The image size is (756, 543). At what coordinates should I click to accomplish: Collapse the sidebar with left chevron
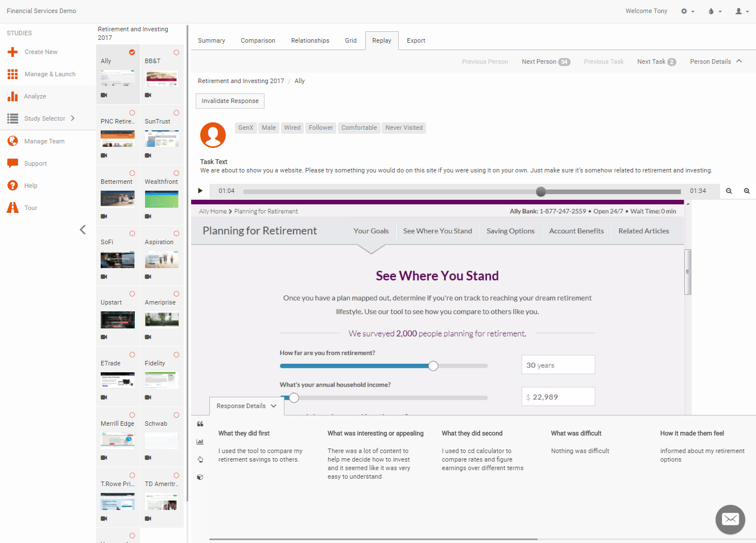[x=83, y=229]
